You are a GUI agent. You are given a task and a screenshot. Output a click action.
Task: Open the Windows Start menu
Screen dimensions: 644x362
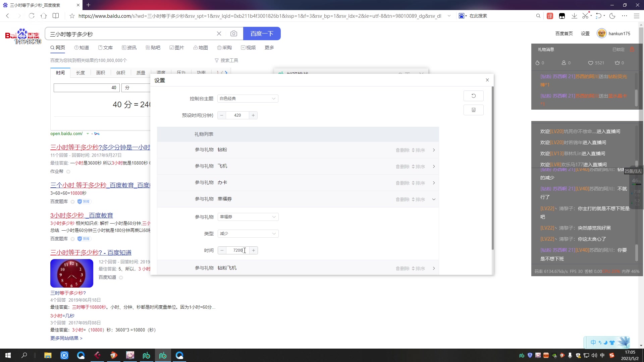click(x=8, y=355)
